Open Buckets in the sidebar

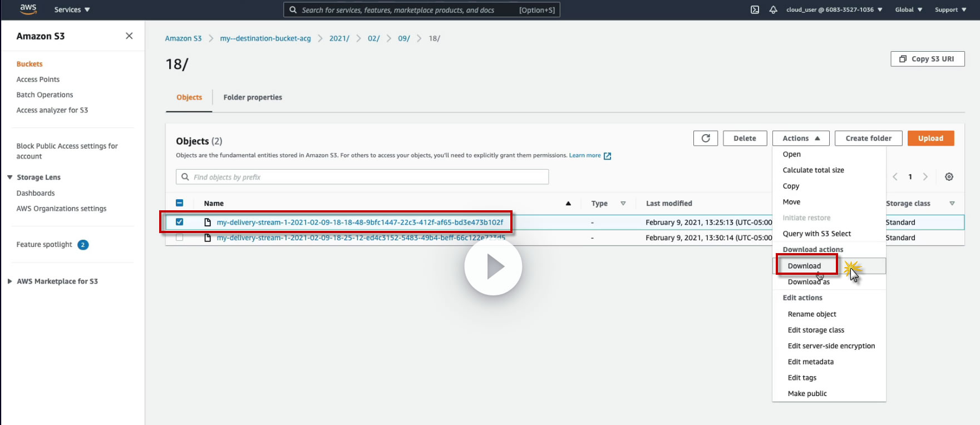click(29, 64)
